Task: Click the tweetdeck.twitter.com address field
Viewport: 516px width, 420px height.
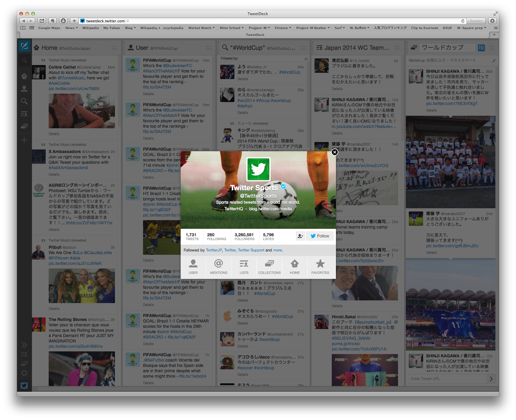Action: pyautogui.click(x=269, y=21)
